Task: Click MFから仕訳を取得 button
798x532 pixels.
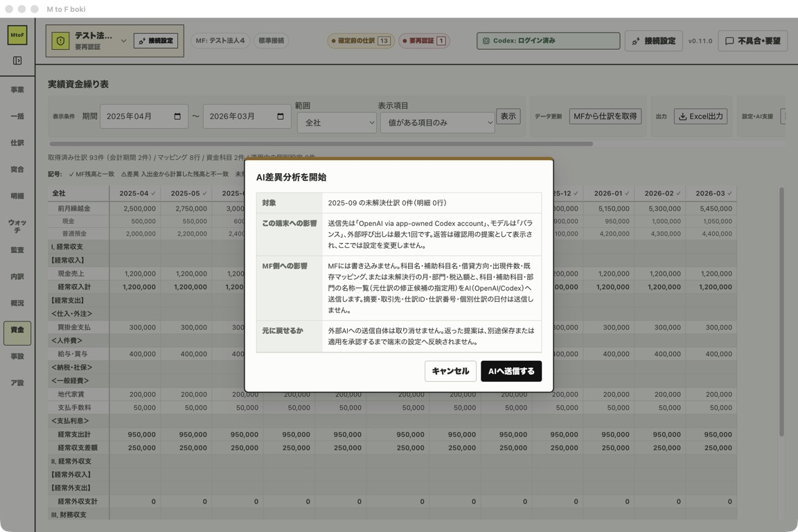Action: coord(605,116)
